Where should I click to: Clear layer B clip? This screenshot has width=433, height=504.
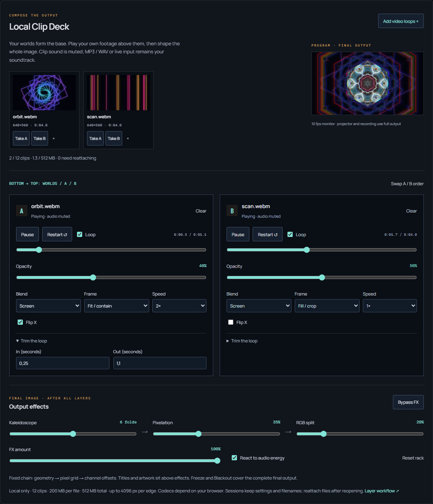tap(411, 211)
